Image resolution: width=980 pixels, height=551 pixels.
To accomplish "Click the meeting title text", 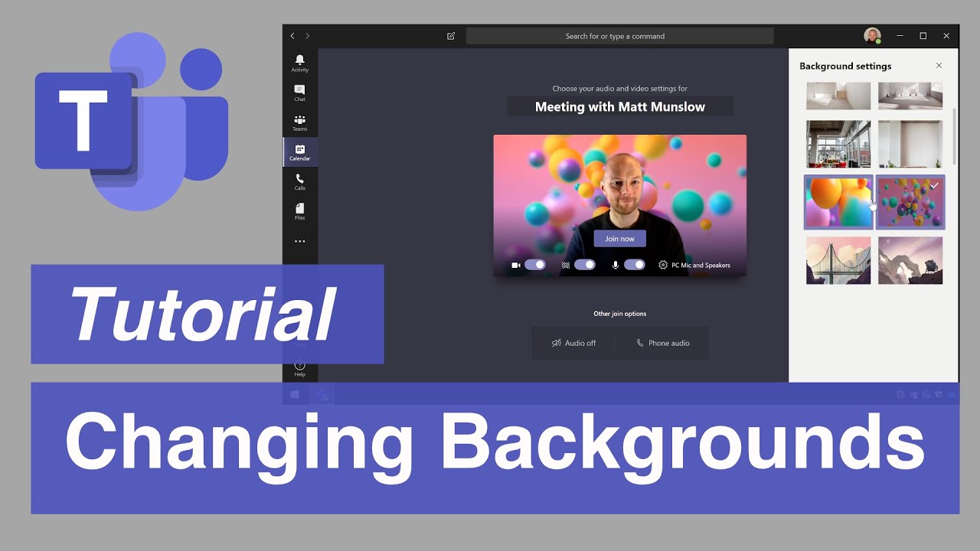I will click(x=619, y=106).
